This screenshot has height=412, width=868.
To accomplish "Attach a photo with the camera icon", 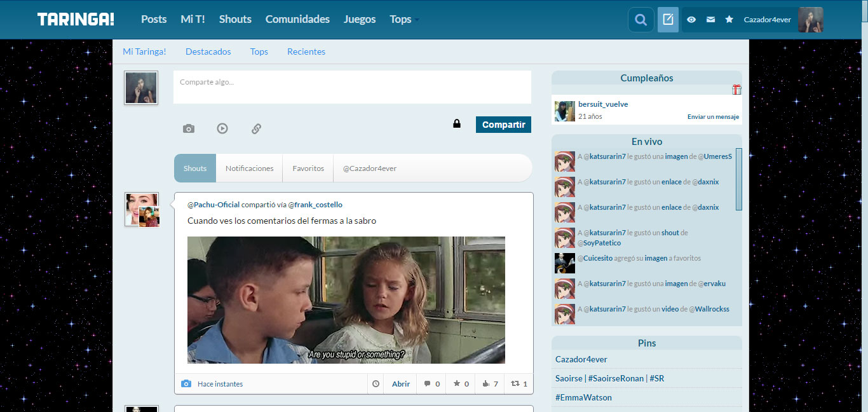I will (189, 128).
